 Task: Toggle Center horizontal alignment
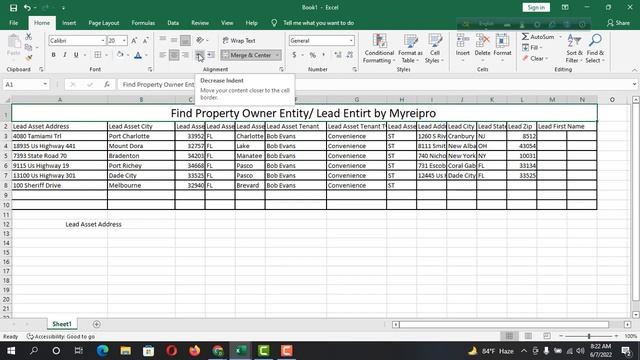174,55
